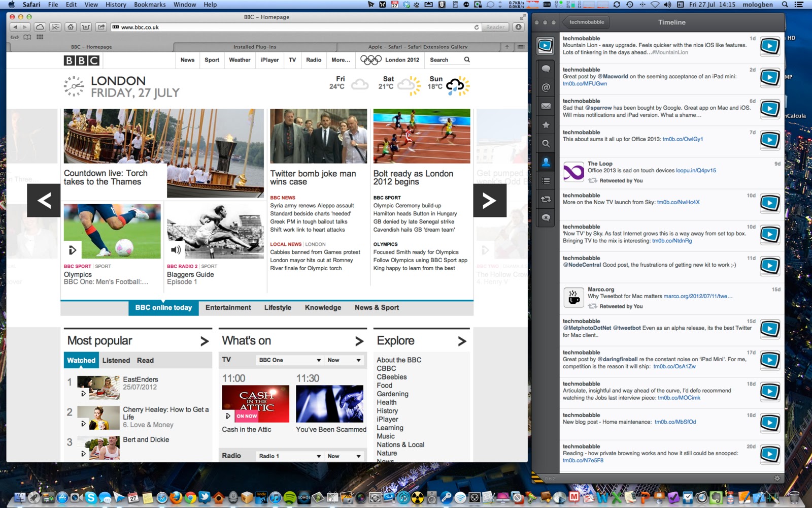The image size is (812, 508).
Task: Select Listened filter in Most popular
Action: click(116, 360)
